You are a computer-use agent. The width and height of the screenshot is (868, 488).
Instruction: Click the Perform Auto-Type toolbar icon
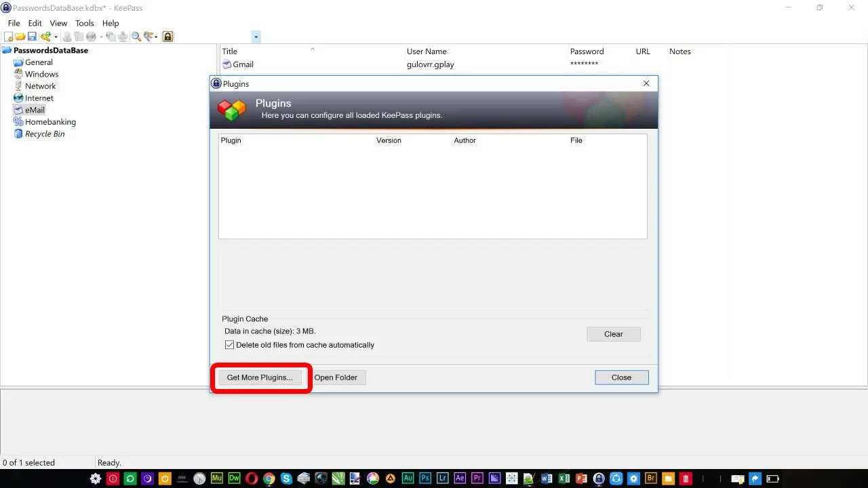[x=123, y=37]
